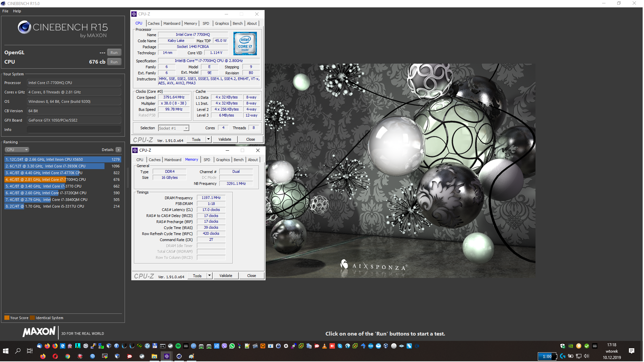Expand Tools dropdown arrow in lower CPU-Z
This screenshot has height=362, width=644.
210,276
